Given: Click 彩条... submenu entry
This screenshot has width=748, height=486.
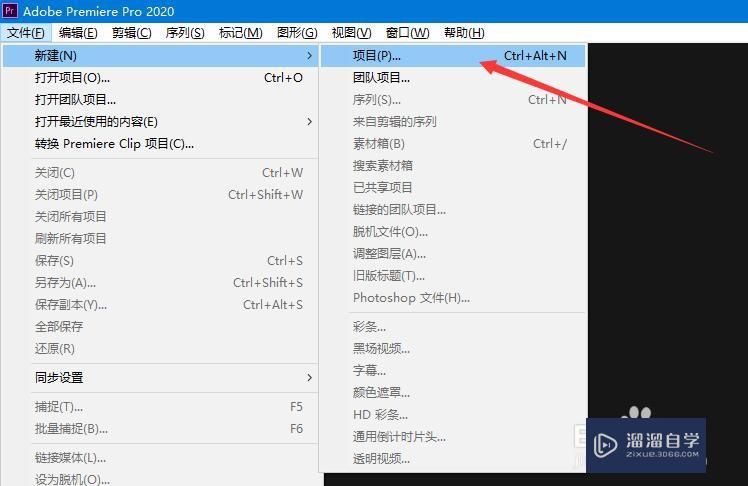Looking at the screenshot, I should (453, 326).
